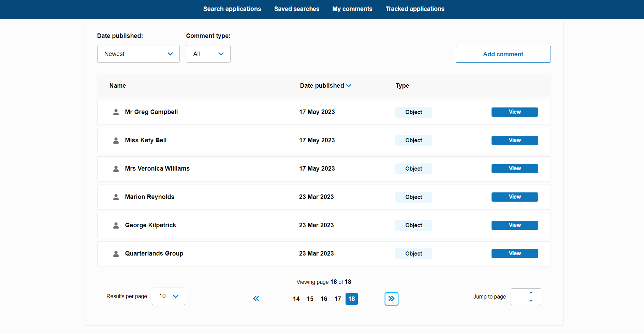
Task: Open My comments page
Action: coord(352,9)
